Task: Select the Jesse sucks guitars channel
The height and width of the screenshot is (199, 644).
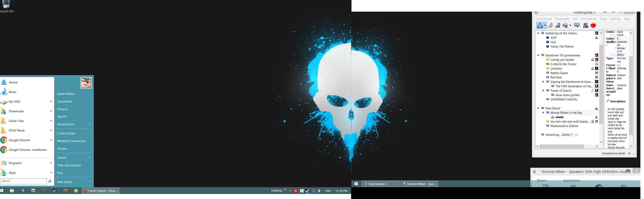Action: click(567, 95)
